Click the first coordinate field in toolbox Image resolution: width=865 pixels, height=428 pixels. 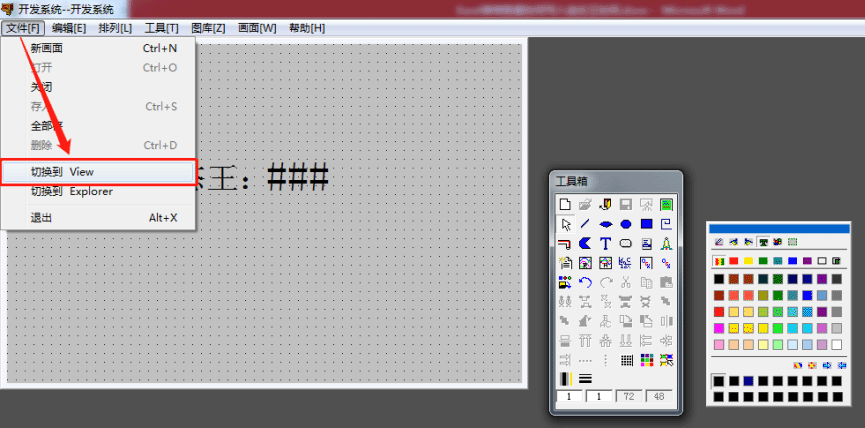tap(569, 397)
